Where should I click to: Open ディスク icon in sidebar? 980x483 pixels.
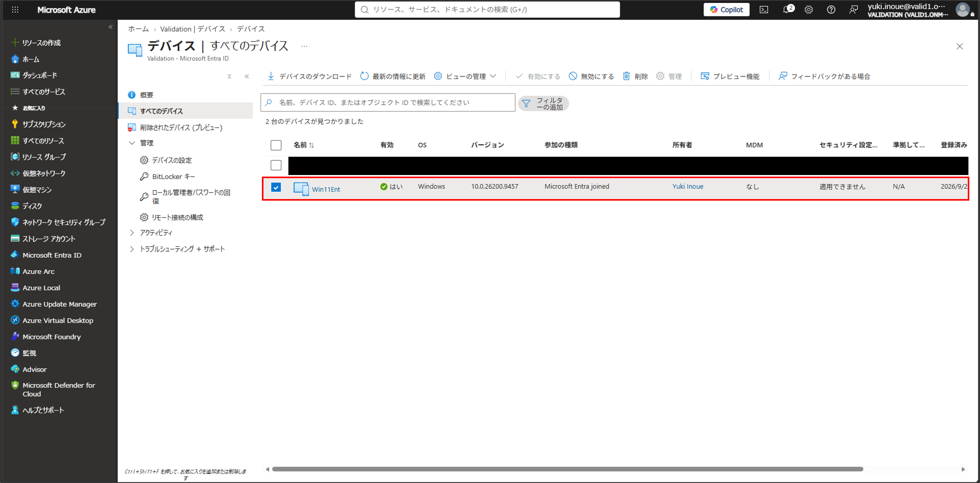point(15,206)
